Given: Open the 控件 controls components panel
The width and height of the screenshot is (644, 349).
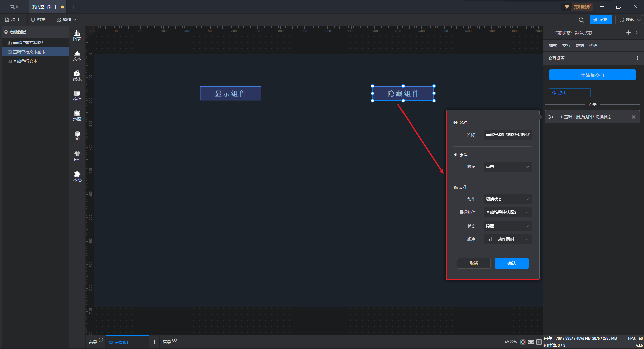Looking at the screenshot, I should coord(77,96).
